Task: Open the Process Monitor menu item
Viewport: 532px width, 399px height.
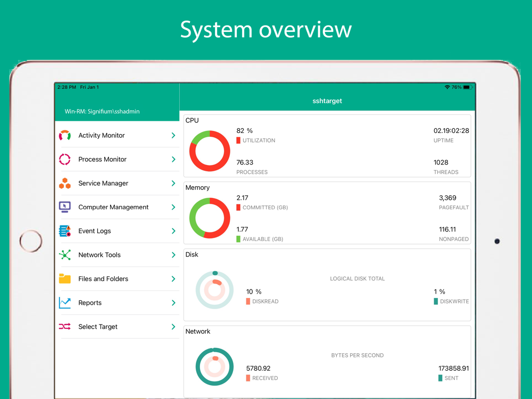Action: 117,159
